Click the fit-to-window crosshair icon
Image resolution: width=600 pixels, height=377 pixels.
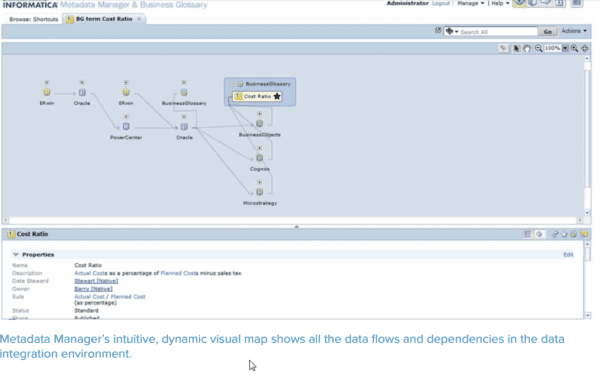click(585, 48)
